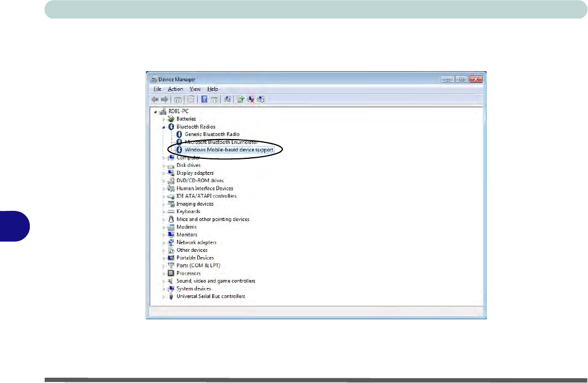
Task: Toggle the console tree toolbar icon
Action: pyautogui.click(x=178, y=99)
